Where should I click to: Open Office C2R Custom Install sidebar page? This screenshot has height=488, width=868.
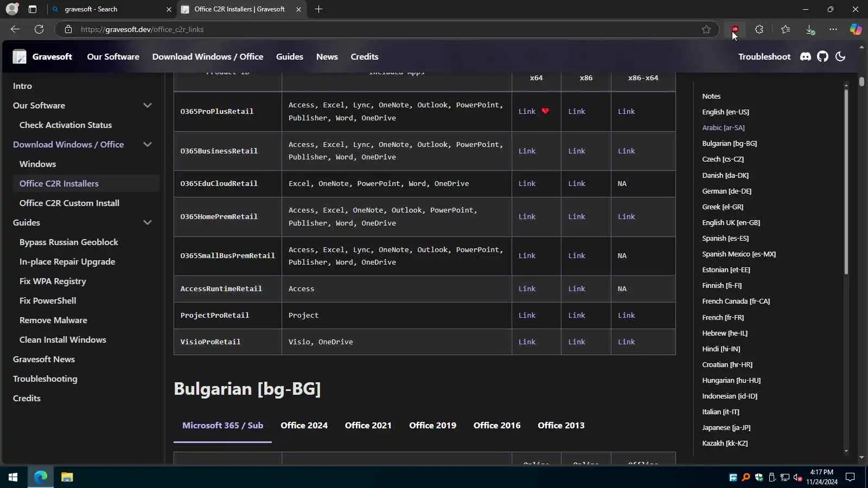pos(69,203)
